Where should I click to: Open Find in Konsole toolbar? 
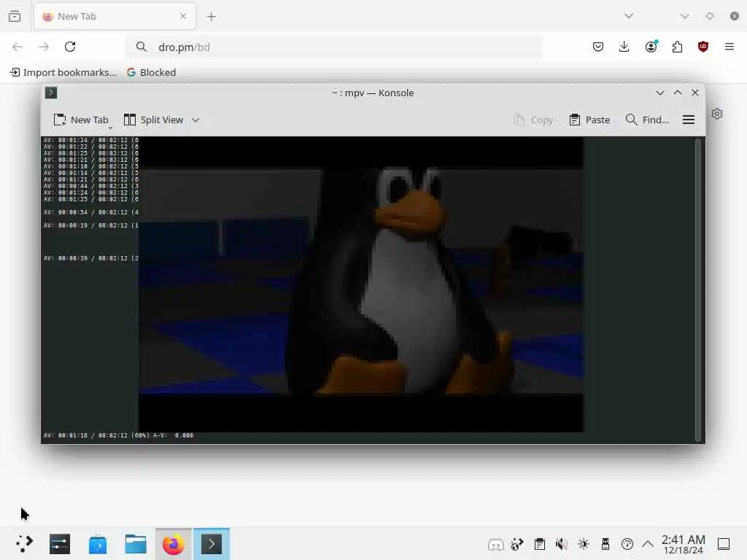(x=648, y=120)
